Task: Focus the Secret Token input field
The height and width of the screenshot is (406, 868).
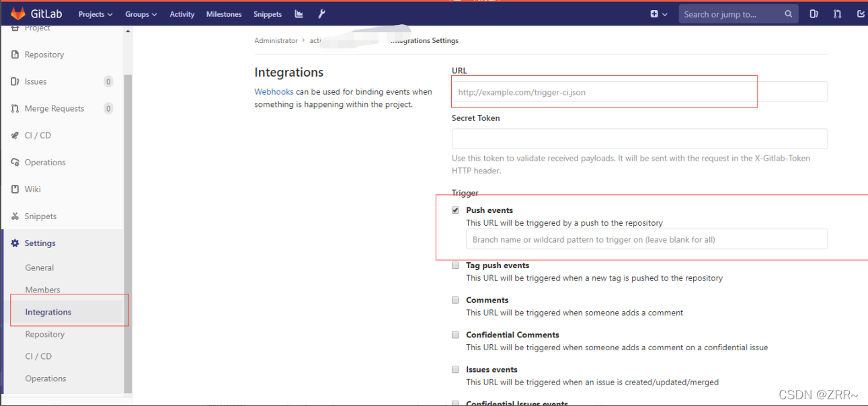Action: pyautogui.click(x=639, y=139)
